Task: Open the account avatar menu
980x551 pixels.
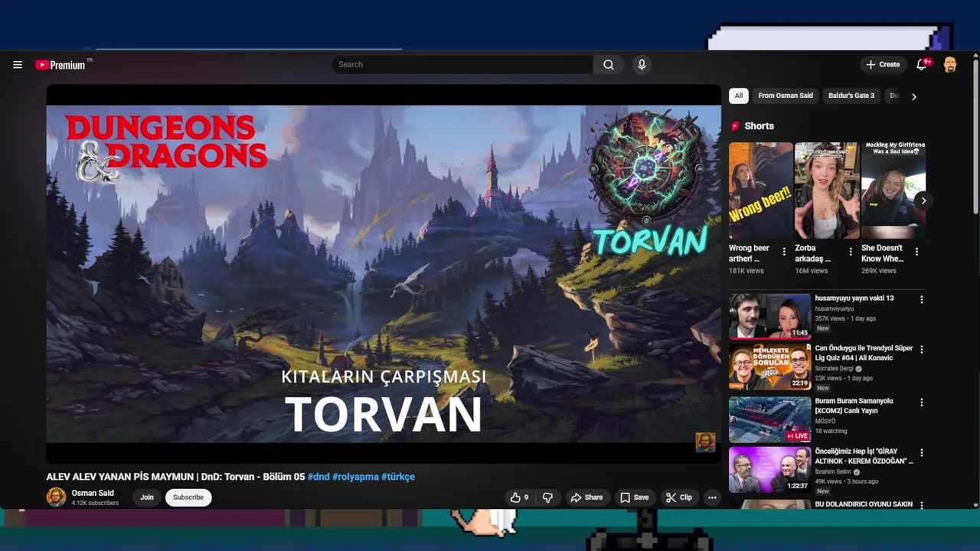Action: tap(950, 65)
